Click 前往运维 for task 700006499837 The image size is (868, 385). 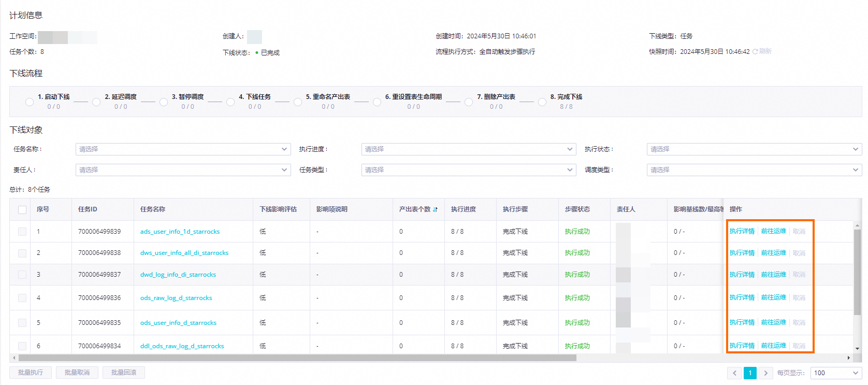click(774, 275)
